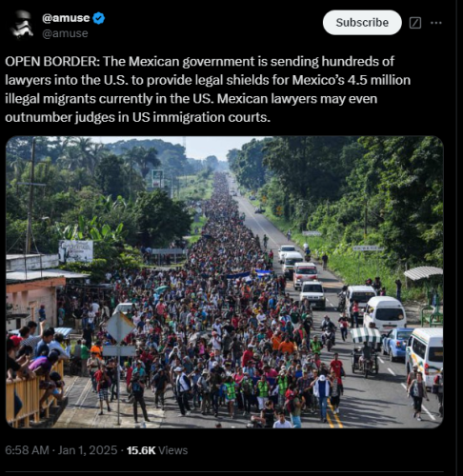
Task: Click the 'Mexican lawyers may even' text
Action: tap(297, 99)
